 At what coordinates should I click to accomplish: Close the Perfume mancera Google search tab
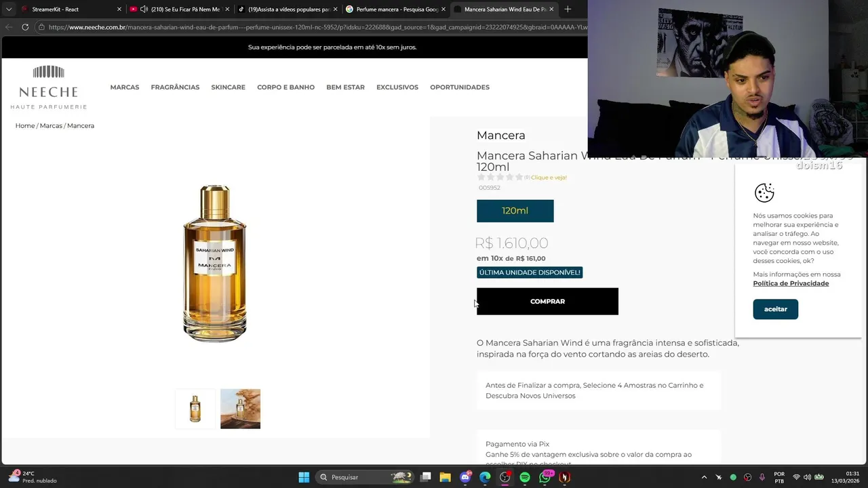443,9
